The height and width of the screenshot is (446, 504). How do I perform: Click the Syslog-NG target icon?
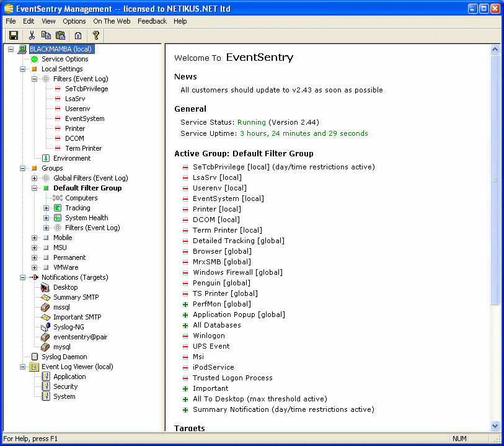click(46, 327)
